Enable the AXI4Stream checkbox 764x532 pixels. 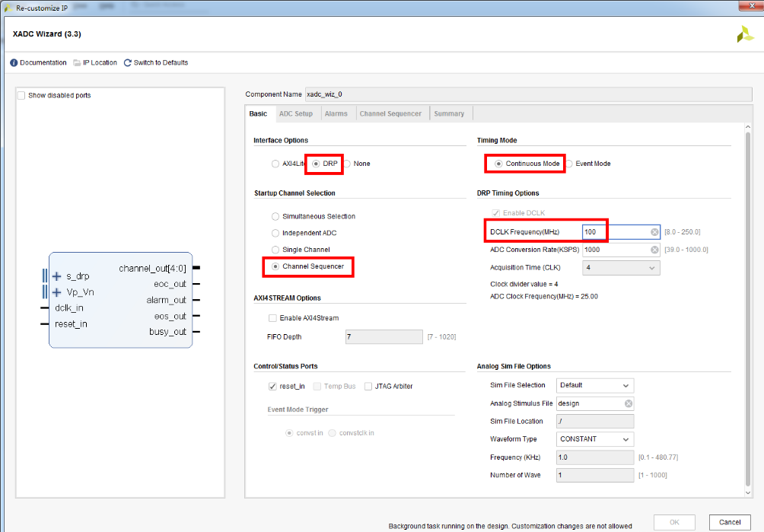point(273,318)
